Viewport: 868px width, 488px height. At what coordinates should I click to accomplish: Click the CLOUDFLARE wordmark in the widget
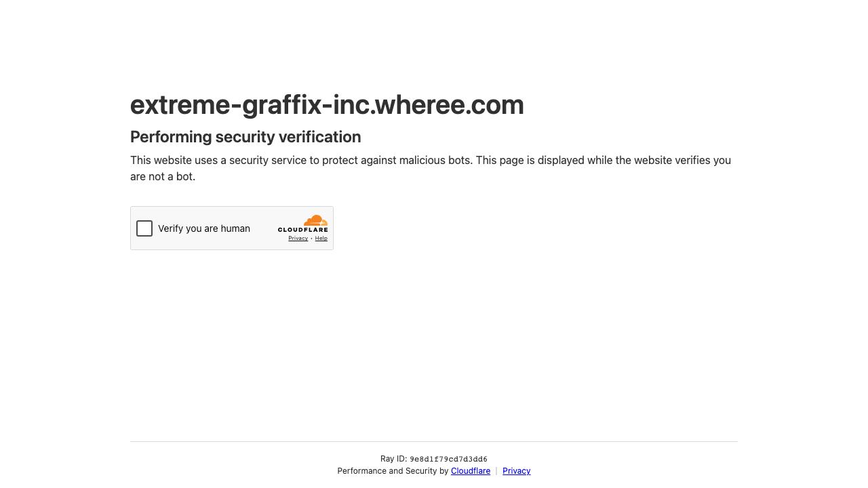click(303, 230)
